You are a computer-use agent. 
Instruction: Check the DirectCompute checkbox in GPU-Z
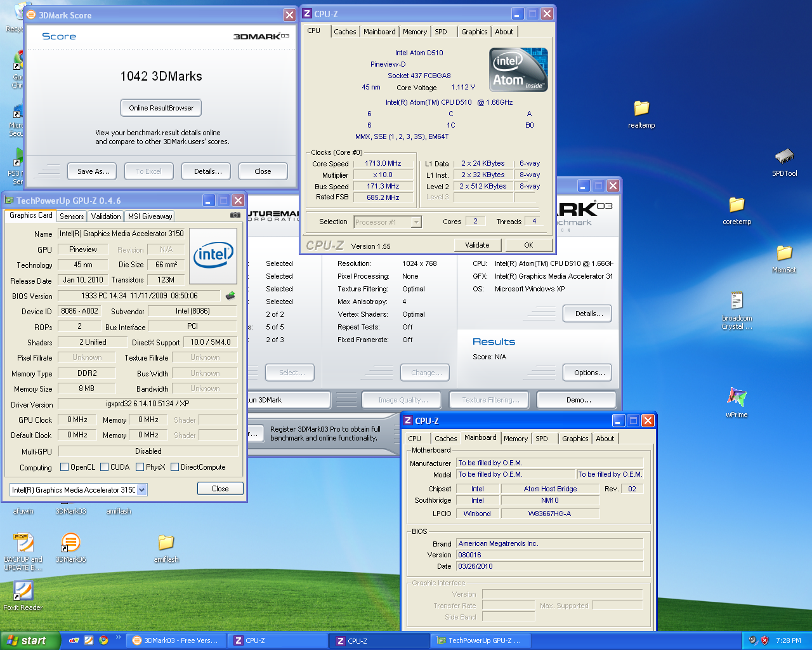click(x=174, y=467)
